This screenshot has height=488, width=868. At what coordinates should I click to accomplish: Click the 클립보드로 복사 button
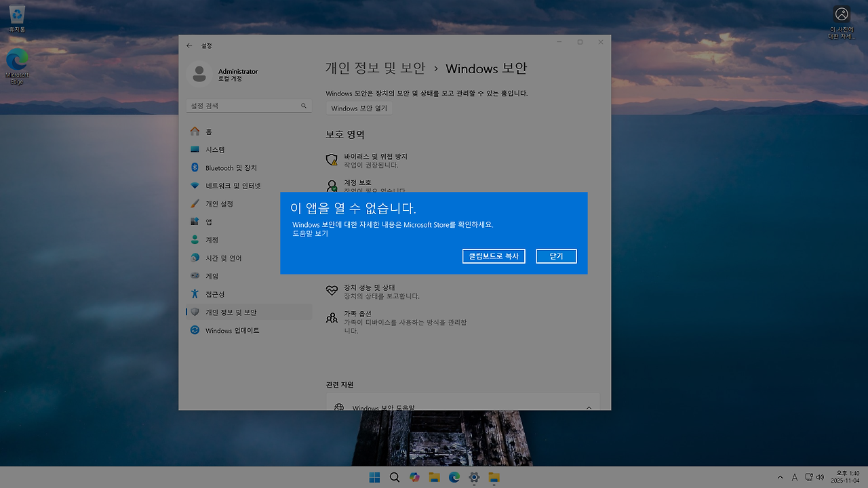tap(494, 256)
